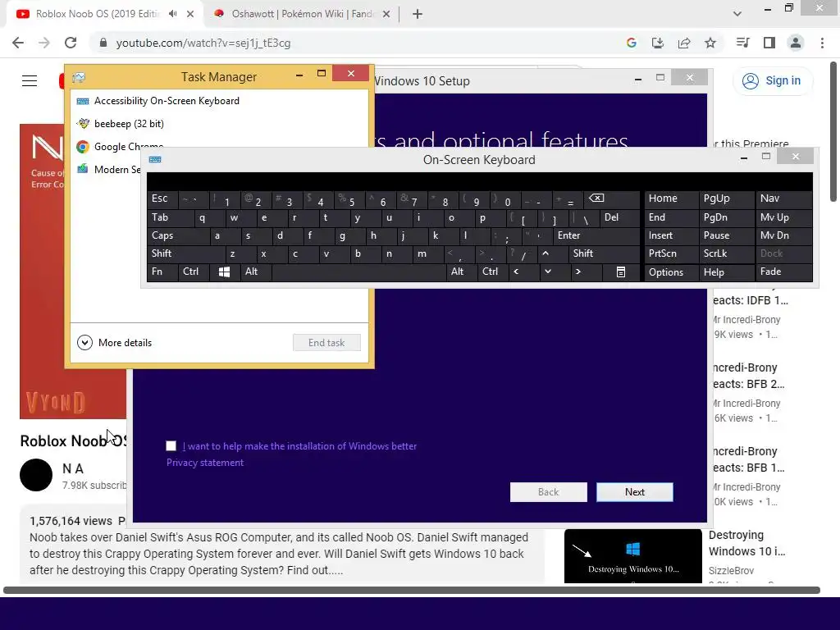840x630 pixels.
Task: Click Next in Windows 10 Setup
Action: 635,492
